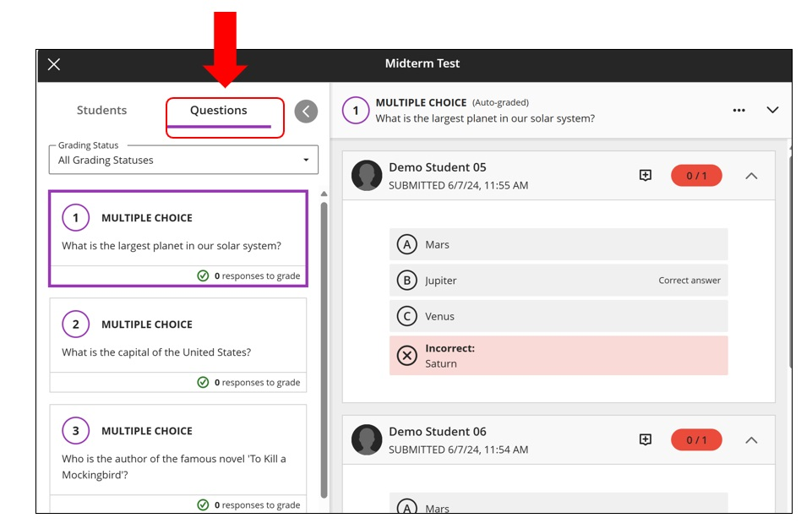Open the three-dots menu for question 1
The image size is (812, 529).
pos(738,110)
